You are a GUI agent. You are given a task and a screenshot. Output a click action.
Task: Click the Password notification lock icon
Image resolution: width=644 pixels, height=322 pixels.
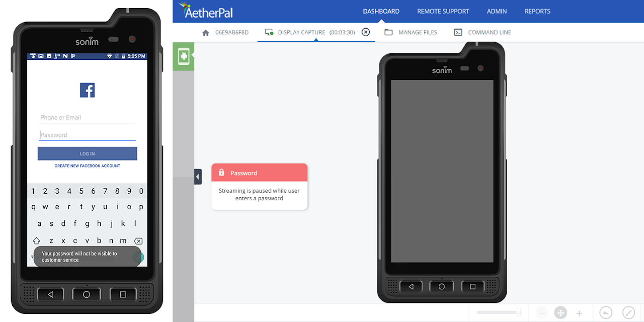221,173
